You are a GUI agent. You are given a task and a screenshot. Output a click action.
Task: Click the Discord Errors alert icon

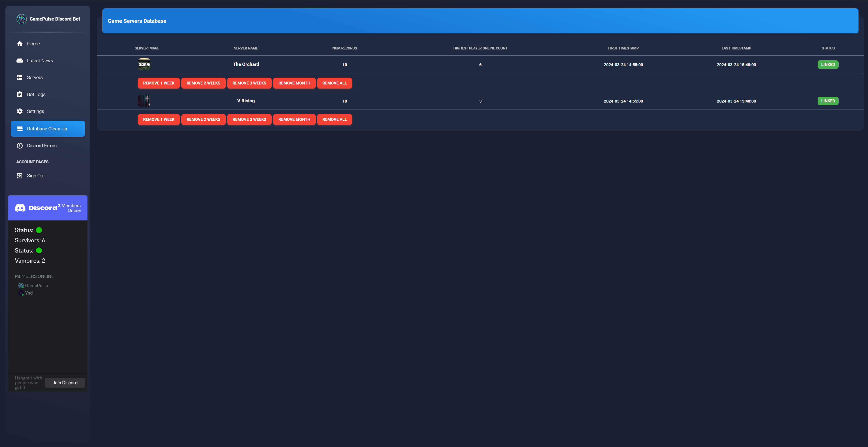pos(19,146)
